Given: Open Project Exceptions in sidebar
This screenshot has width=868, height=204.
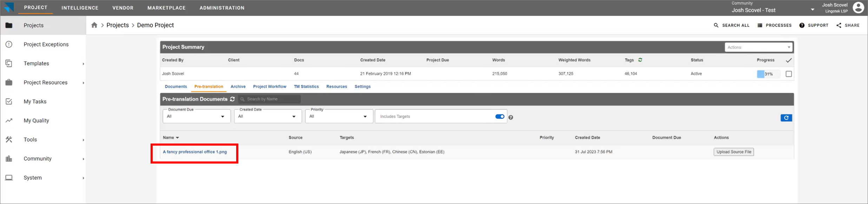Looking at the screenshot, I should [x=46, y=44].
